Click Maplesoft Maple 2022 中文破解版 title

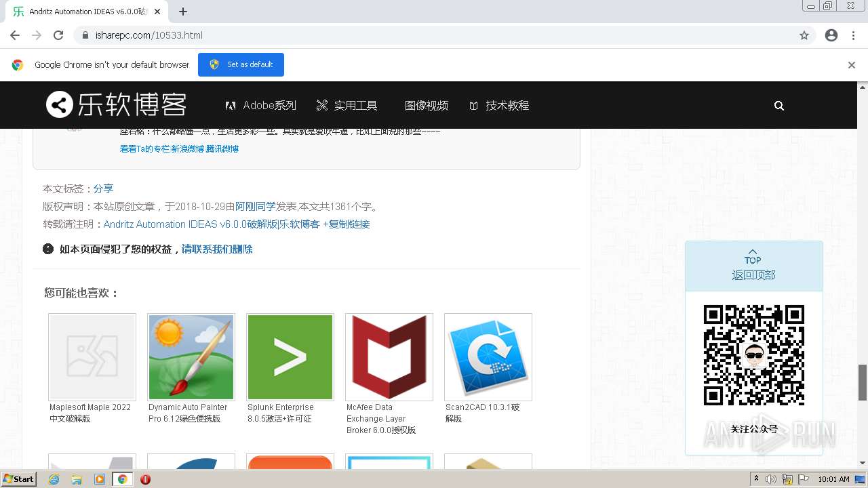[90, 413]
